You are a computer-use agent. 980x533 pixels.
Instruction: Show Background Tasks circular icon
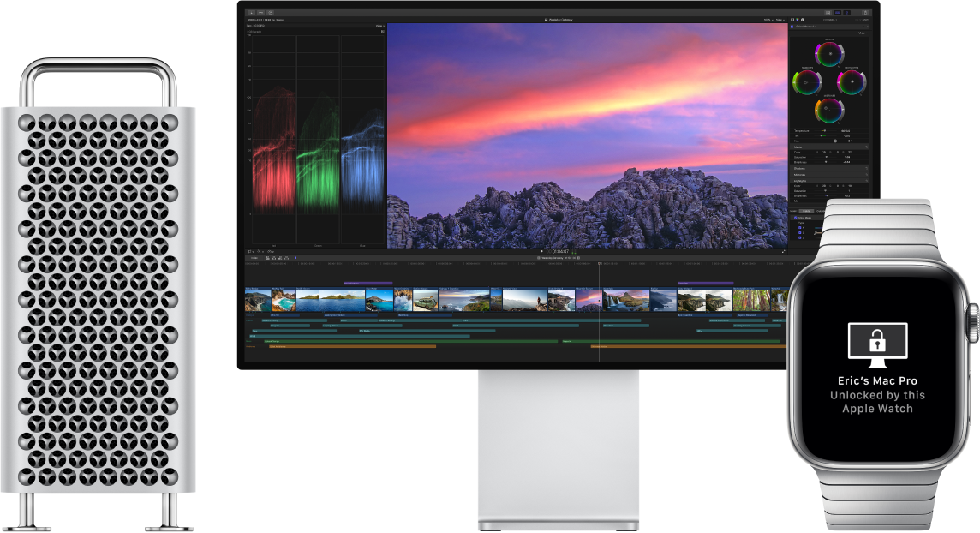click(271, 13)
